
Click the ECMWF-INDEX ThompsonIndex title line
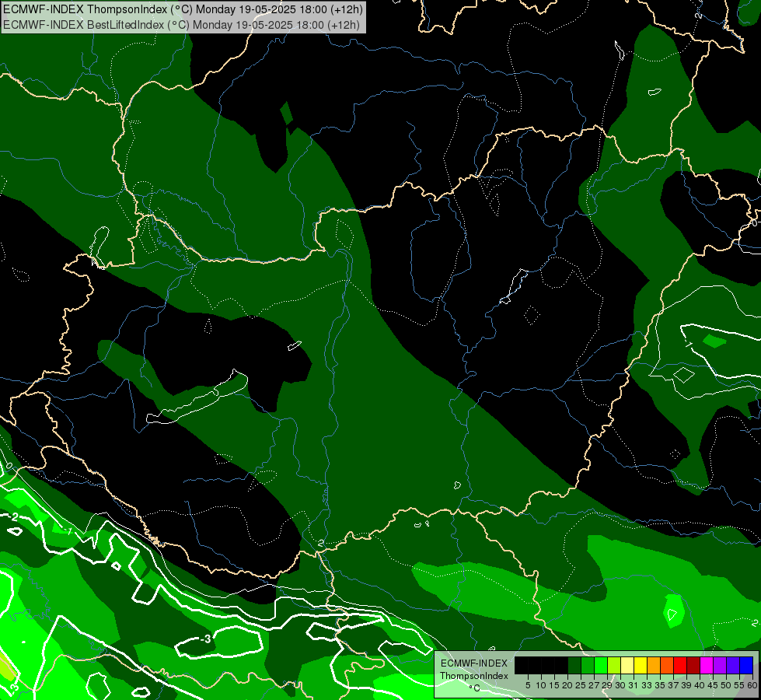pos(183,9)
